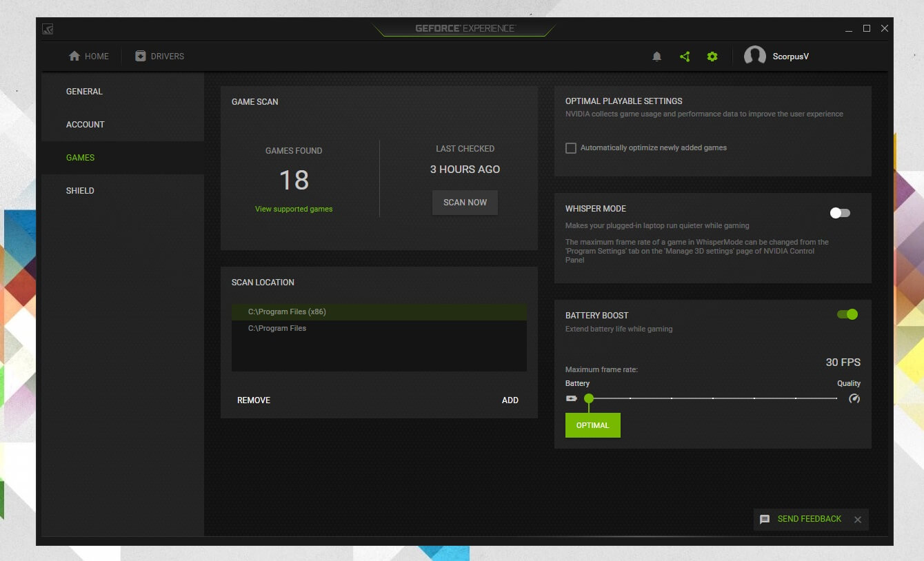
Task: Click Remove under scan locations
Action: tap(254, 400)
